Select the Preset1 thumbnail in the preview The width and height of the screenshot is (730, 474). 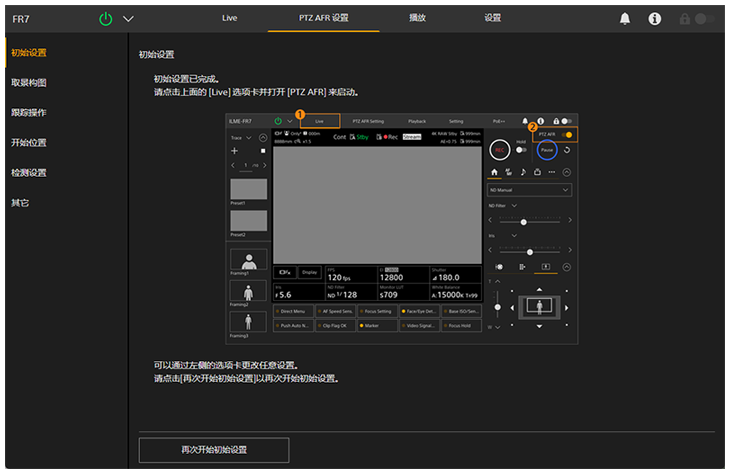249,188
